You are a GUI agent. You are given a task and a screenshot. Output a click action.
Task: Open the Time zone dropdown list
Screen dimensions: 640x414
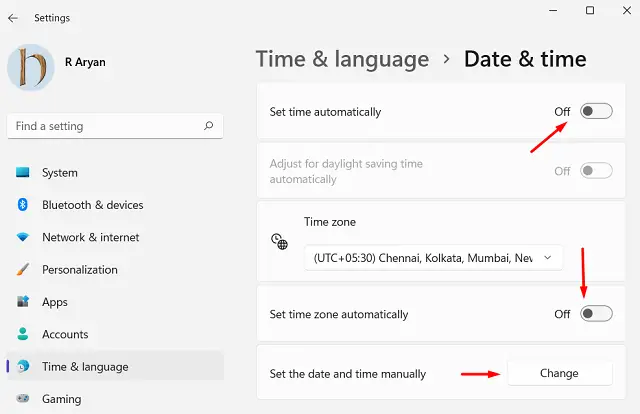point(434,258)
